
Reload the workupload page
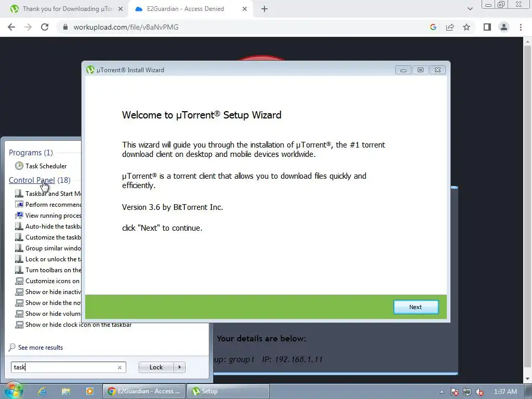(45, 27)
